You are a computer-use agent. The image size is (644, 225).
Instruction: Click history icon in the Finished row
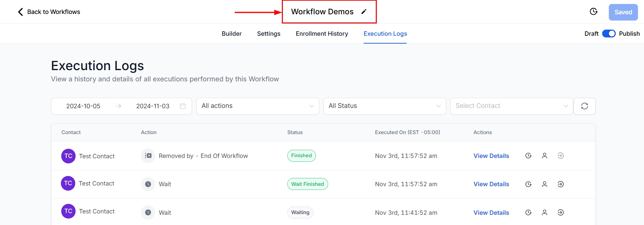tap(528, 156)
